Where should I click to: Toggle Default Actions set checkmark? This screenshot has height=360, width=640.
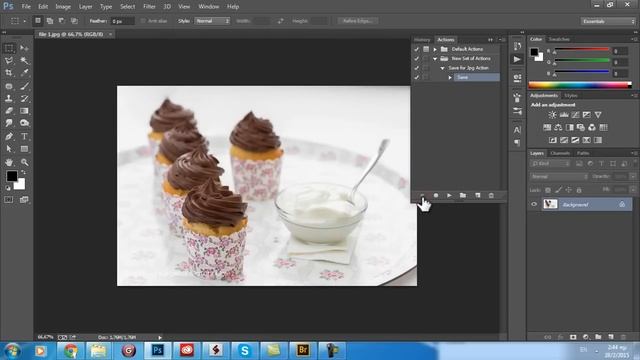[x=416, y=49]
